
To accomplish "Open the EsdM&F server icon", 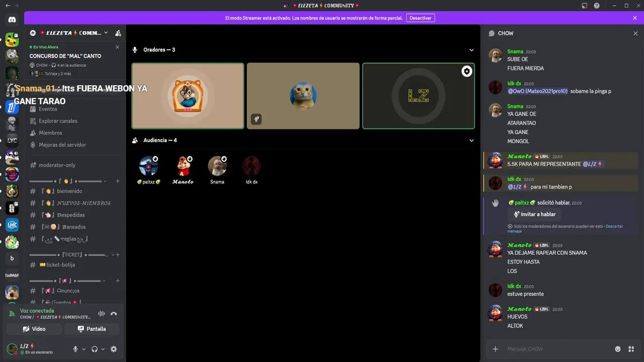I will coord(12,275).
